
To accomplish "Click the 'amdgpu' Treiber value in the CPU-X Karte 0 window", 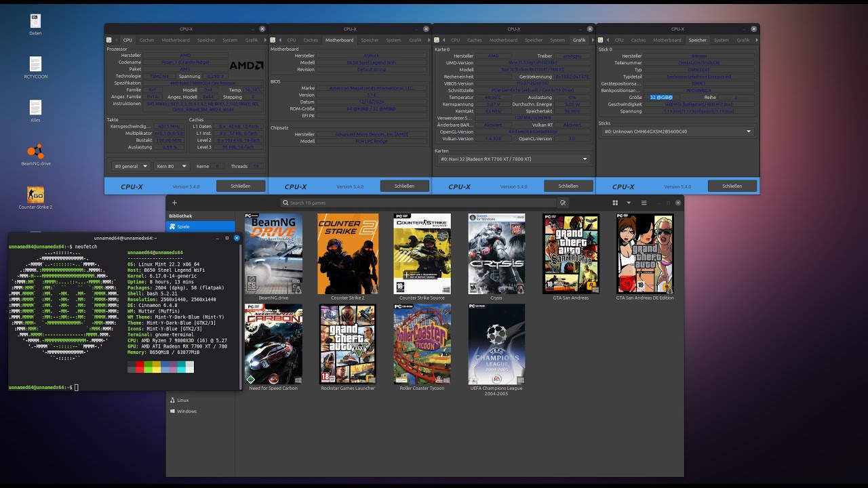I will coord(572,56).
